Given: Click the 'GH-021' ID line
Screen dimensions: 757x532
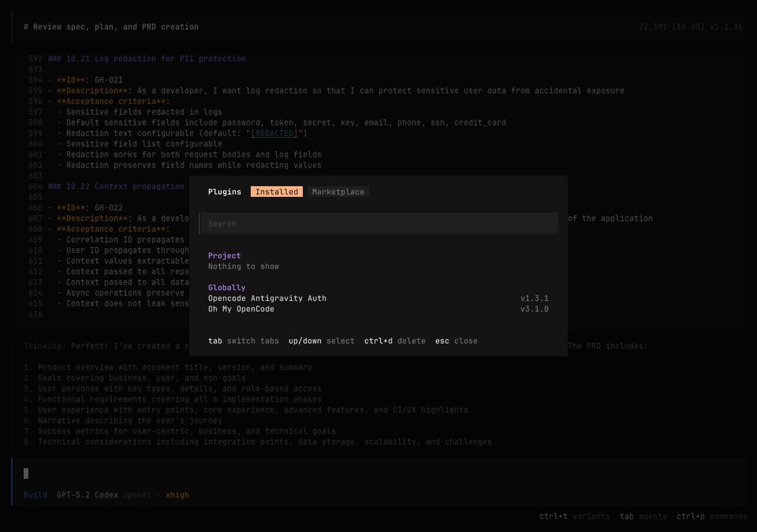Looking at the screenshot, I should (85, 80).
